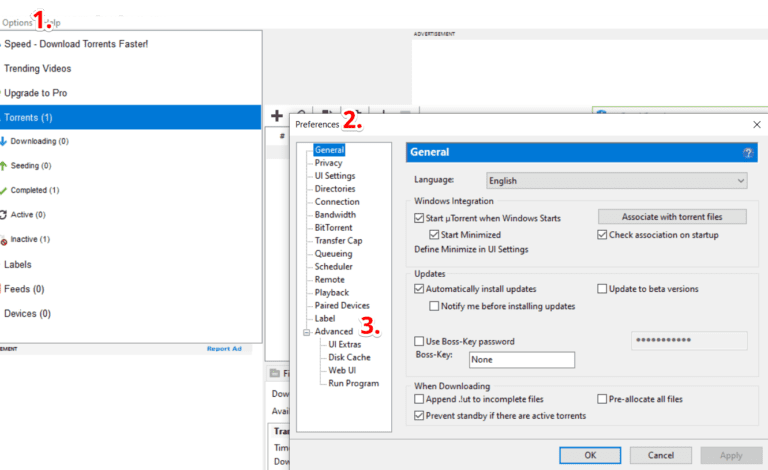
Task: Open Trending Videos in sidebar
Action: [37, 69]
